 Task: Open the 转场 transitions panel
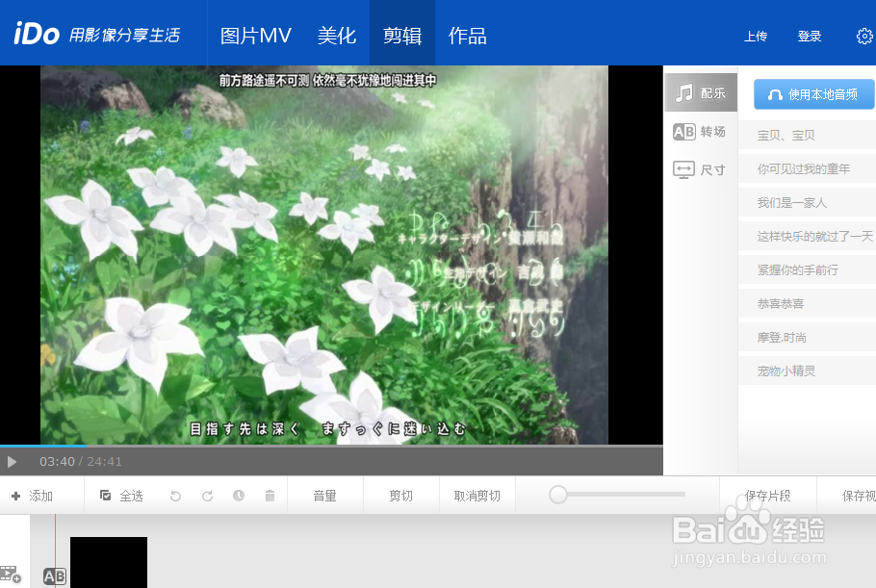701,132
